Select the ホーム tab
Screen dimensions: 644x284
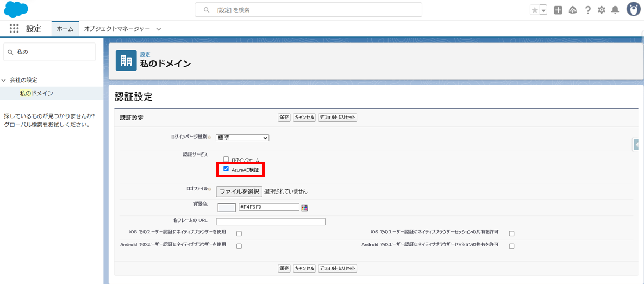click(x=65, y=29)
